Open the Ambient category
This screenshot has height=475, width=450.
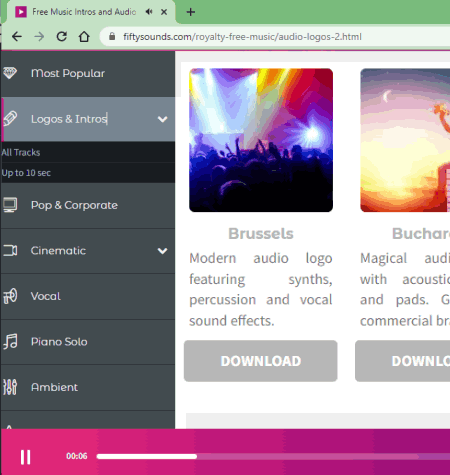coord(88,387)
